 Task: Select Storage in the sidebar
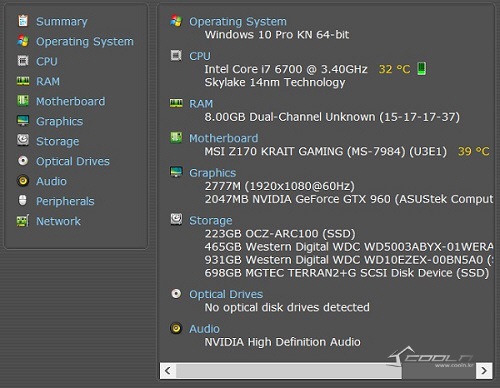[57, 142]
